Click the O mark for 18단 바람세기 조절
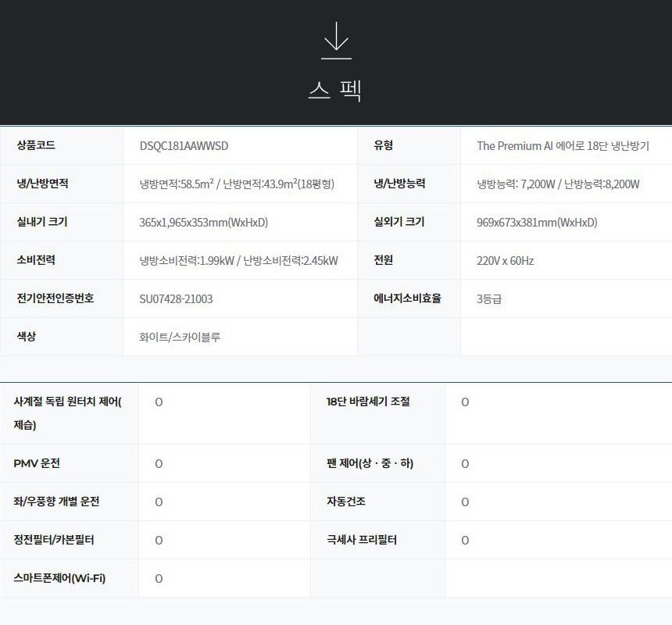This screenshot has height=625, width=672. [x=465, y=402]
